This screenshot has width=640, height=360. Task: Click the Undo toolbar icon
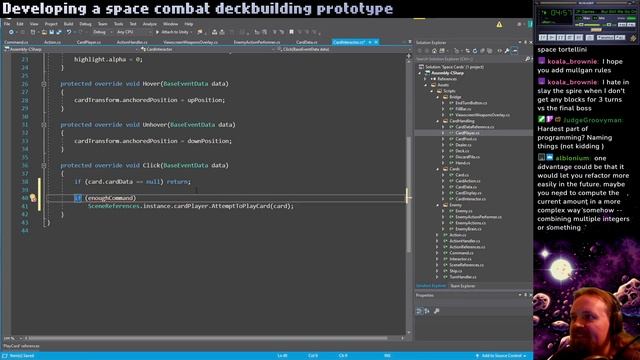[69, 32]
